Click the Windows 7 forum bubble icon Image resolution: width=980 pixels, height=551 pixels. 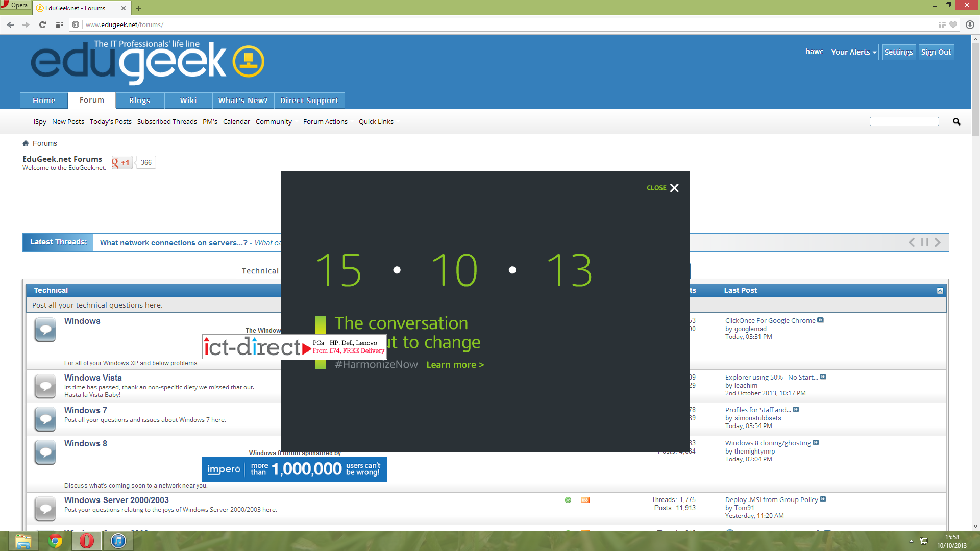click(x=45, y=418)
